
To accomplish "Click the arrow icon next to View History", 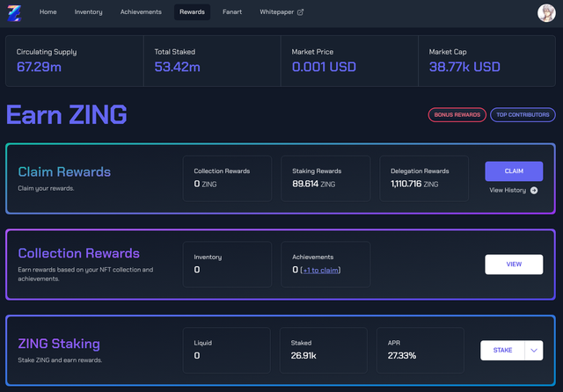I will 534,190.
